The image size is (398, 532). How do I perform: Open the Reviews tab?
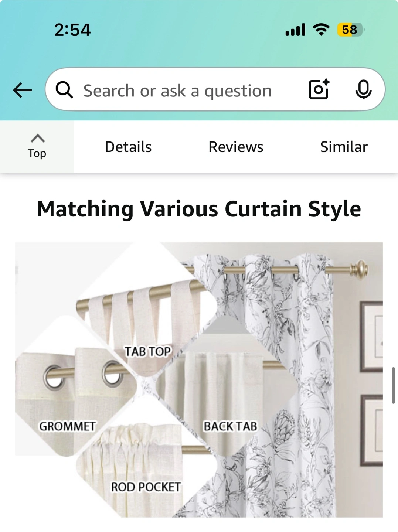click(236, 147)
